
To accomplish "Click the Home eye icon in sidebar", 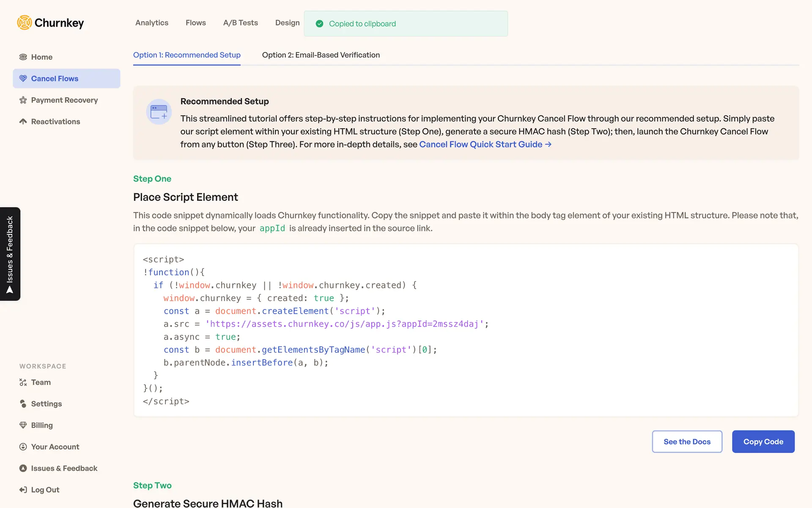I will pos(23,57).
